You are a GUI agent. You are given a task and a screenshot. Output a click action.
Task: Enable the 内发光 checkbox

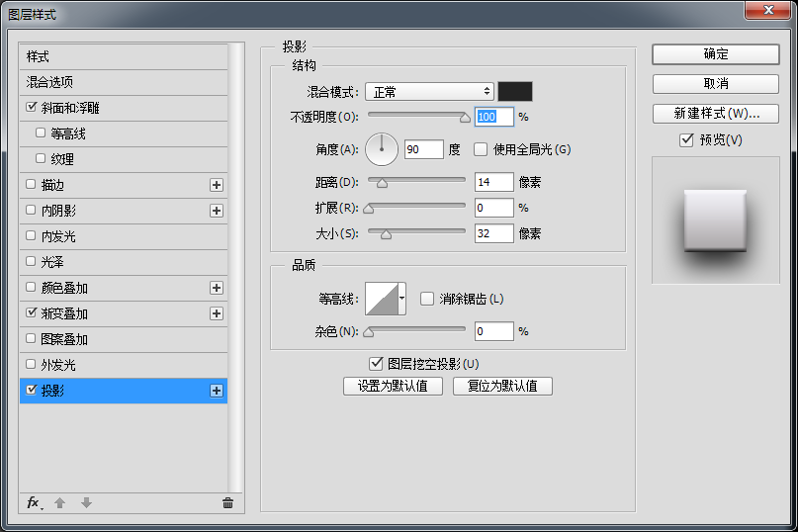click(x=31, y=235)
